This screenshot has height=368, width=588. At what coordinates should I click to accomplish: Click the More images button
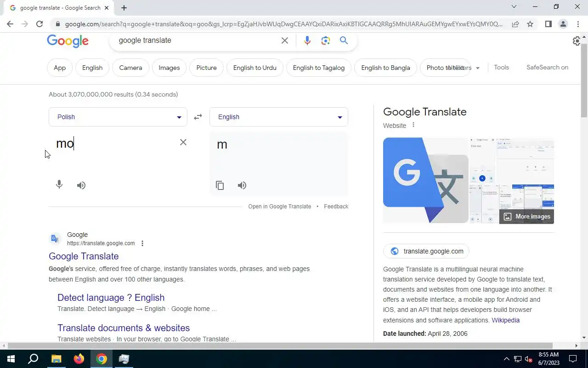coord(526,216)
